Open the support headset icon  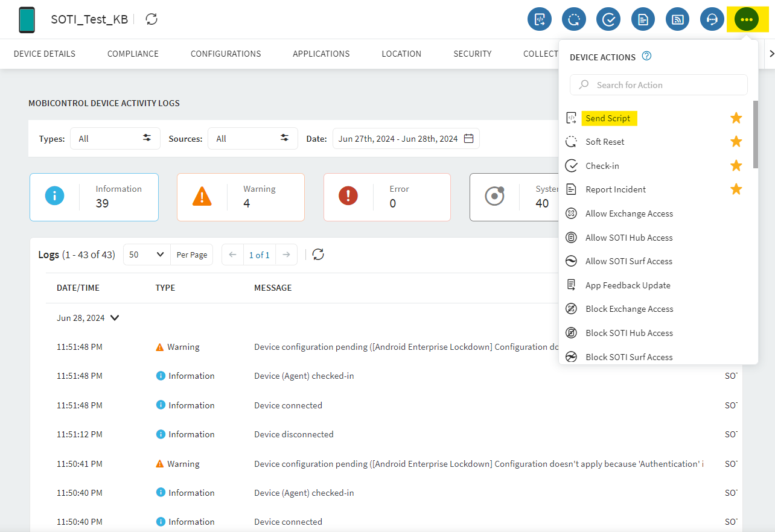point(712,19)
